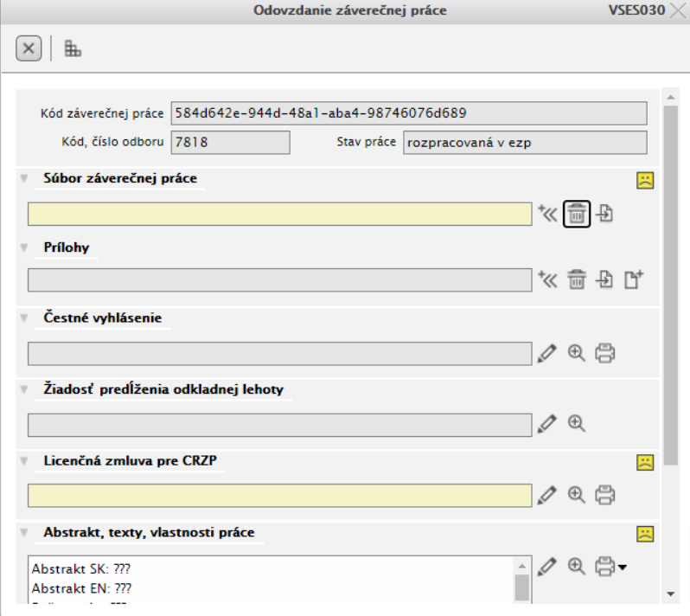This screenshot has width=690, height=616.
Task: Add file to Súbor záverečnej práce
Action: coord(547,214)
